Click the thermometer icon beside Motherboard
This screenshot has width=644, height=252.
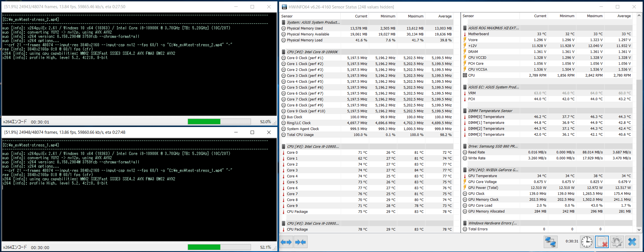(x=465, y=34)
